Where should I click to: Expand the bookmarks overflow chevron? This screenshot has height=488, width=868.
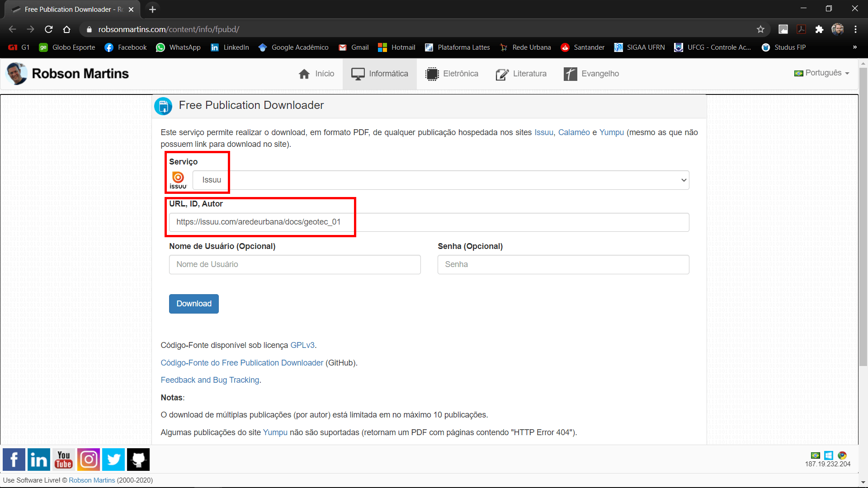(854, 47)
